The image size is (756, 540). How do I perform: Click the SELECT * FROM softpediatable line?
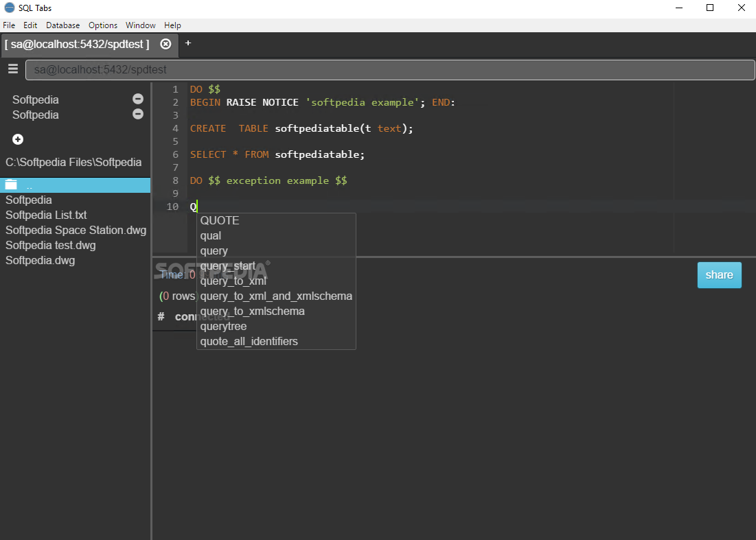(x=277, y=154)
